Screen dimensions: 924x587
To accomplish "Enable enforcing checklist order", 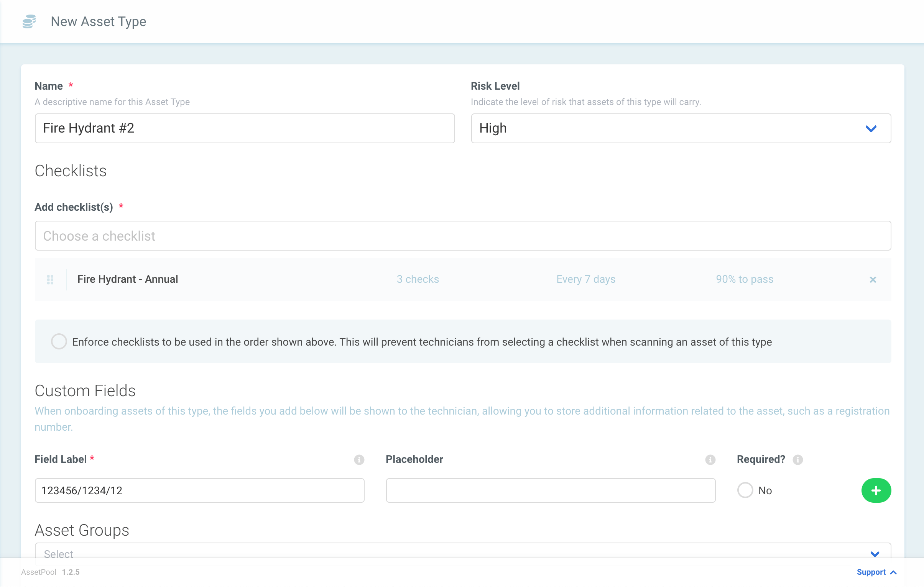I will pos(59,342).
